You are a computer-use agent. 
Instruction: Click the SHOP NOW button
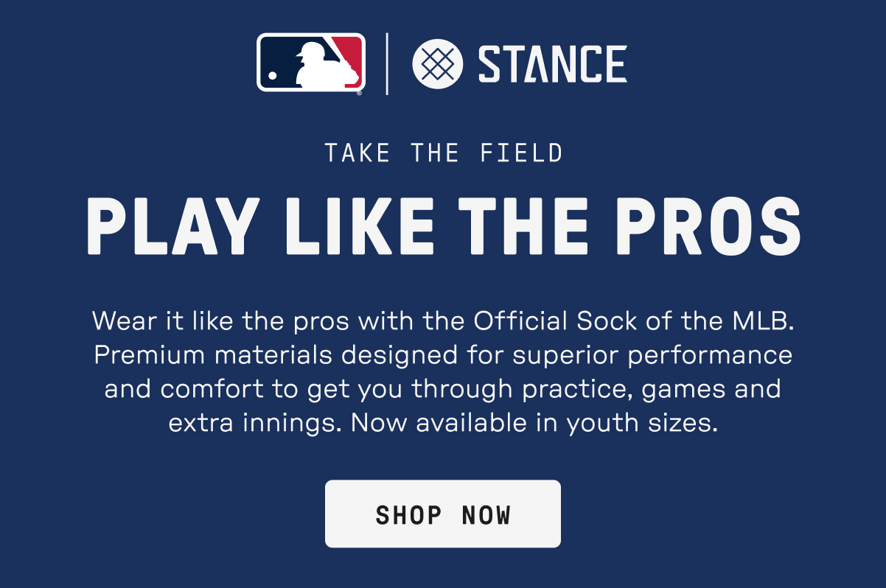(x=443, y=514)
